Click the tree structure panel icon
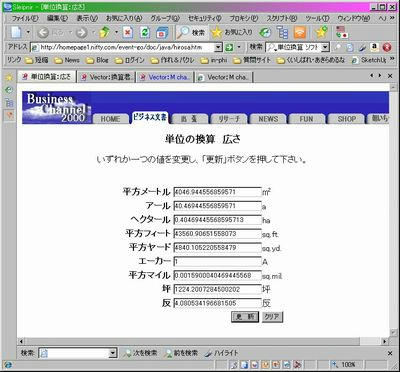400x372 pixels. click(283, 32)
